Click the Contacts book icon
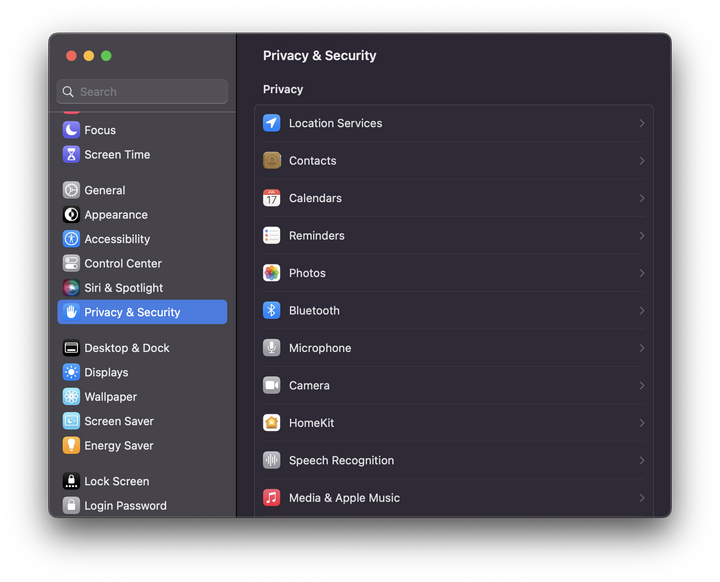 pos(271,161)
